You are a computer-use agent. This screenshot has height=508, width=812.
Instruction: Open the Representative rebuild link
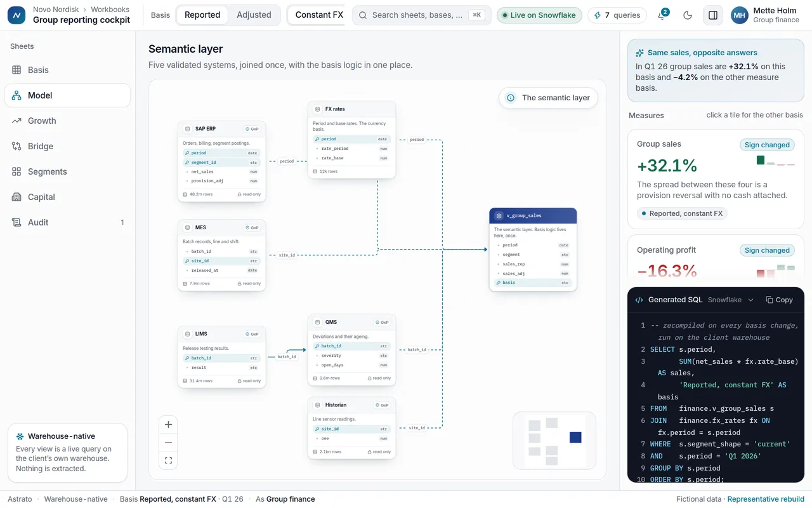click(x=766, y=499)
